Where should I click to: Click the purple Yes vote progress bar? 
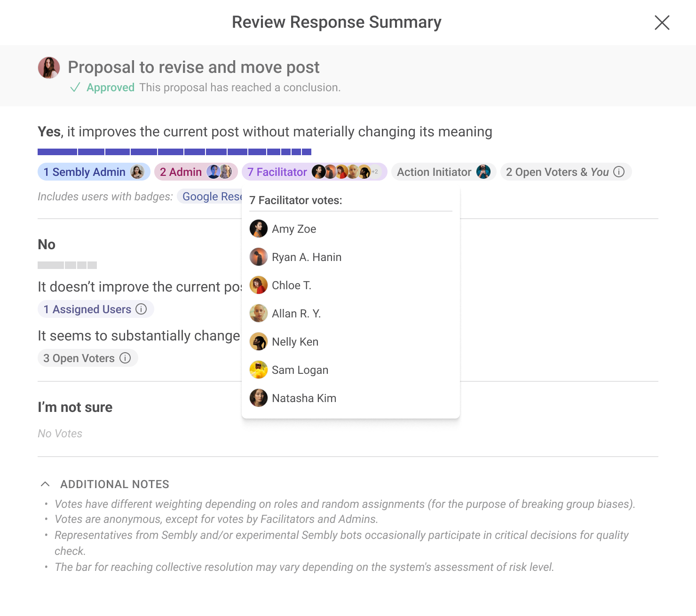174,152
